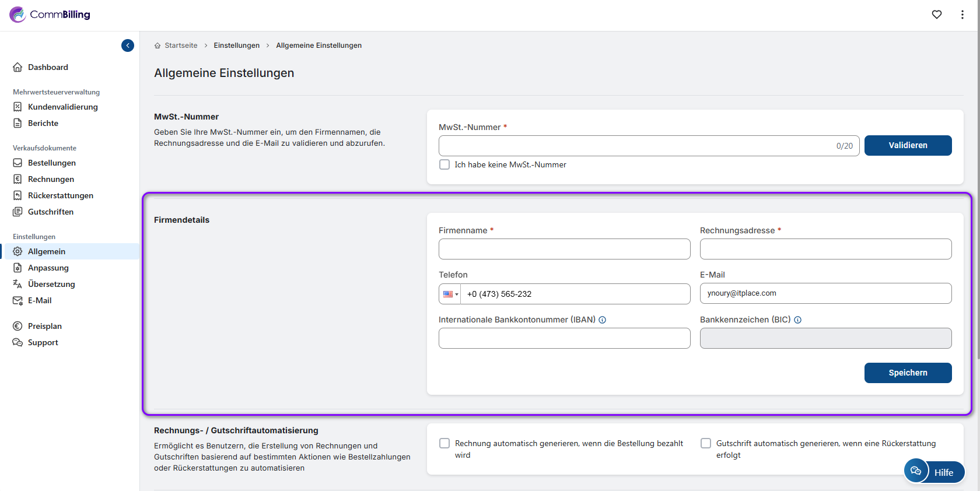Click the CommBilling logo
Screen dimensions: 980x491
click(x=50, y=15)
